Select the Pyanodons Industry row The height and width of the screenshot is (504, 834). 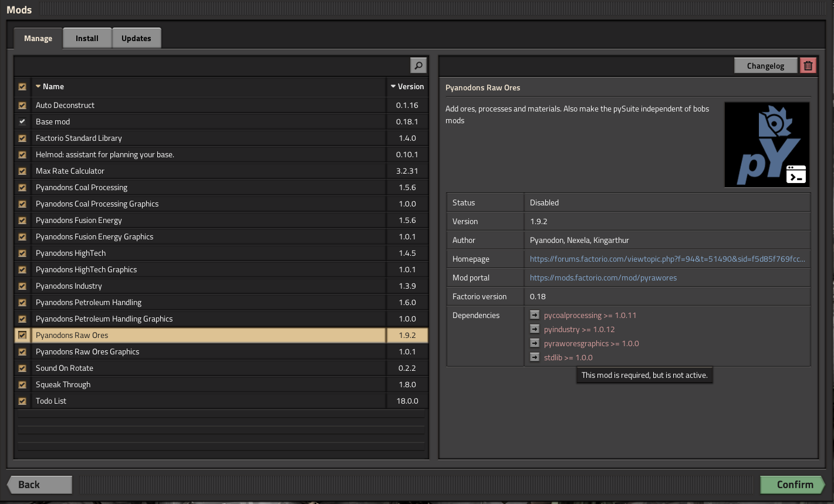click(x=221, y=286)
